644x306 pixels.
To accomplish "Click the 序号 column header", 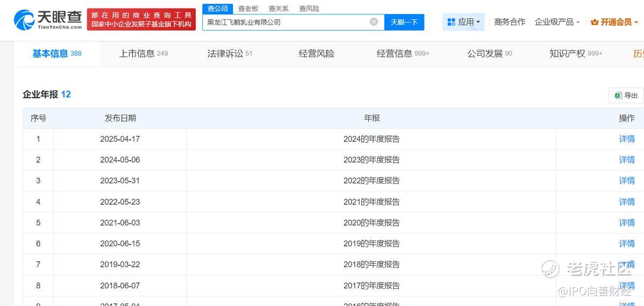I will click(38, 118).
